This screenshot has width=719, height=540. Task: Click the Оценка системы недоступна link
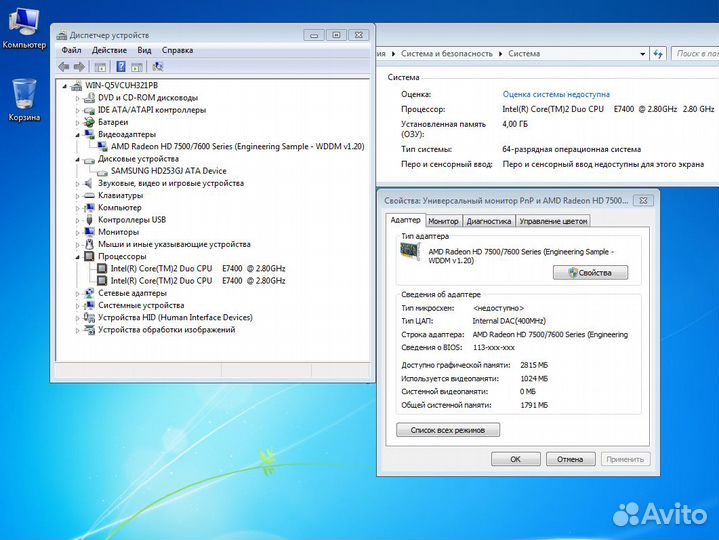tap(556, 94)
